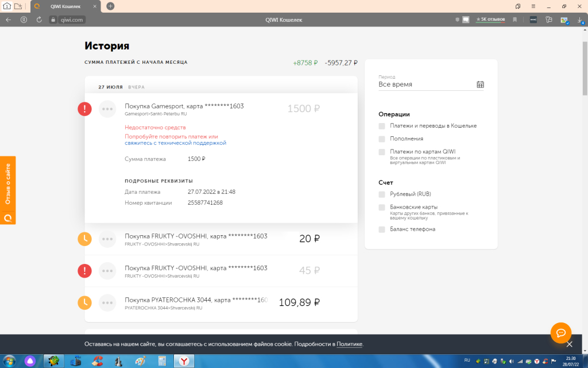Open options dots for the 45 ₽ purchase
This screenshot has width=588, height=368.
click(107, 271)
